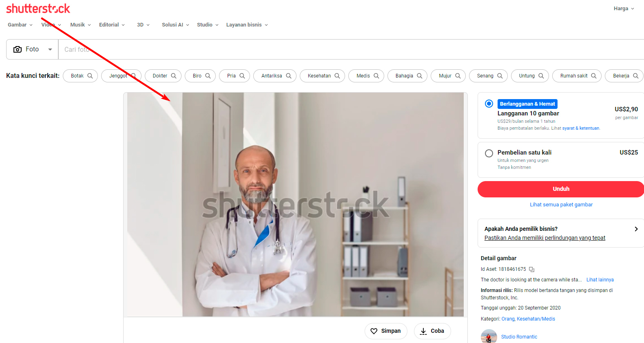This screenshot has width=644, height=343.
Task: Open the Editorial menu
Action: 112,25
